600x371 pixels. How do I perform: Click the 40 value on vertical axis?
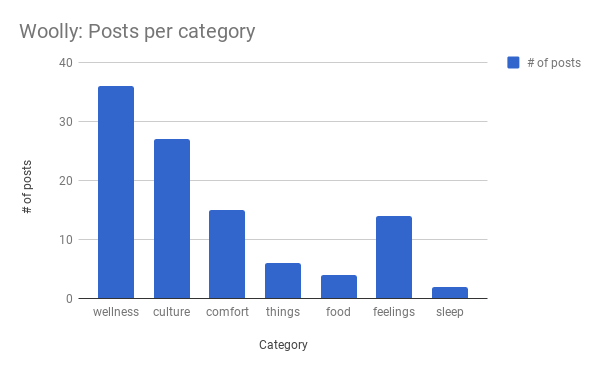pyautogui.click(x=66, y=63)
